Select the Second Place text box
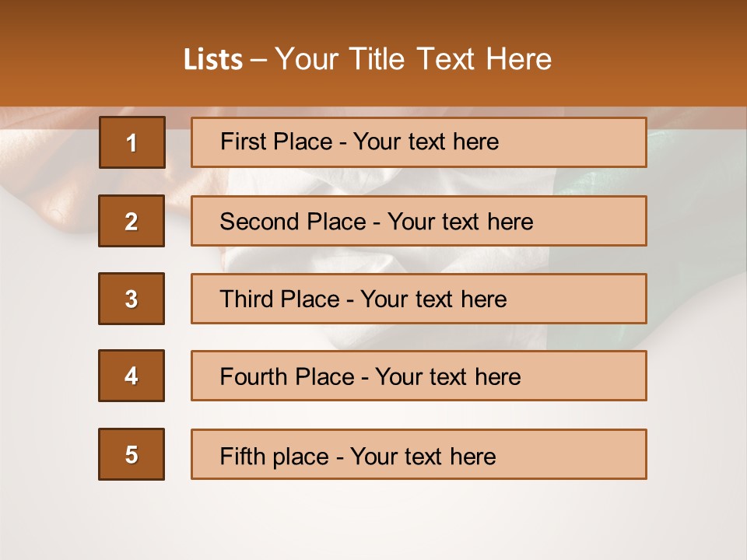747x560 pixels. pos(419,221)
